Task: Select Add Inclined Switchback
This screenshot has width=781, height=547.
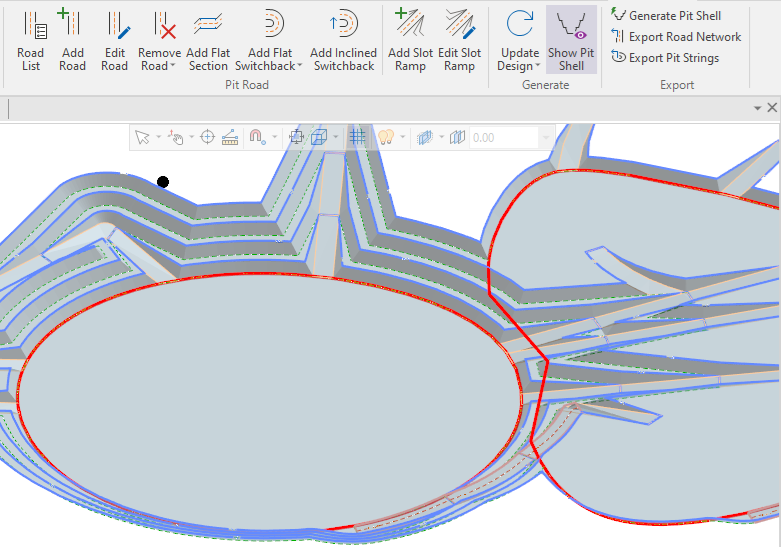Action: point(343,41)
